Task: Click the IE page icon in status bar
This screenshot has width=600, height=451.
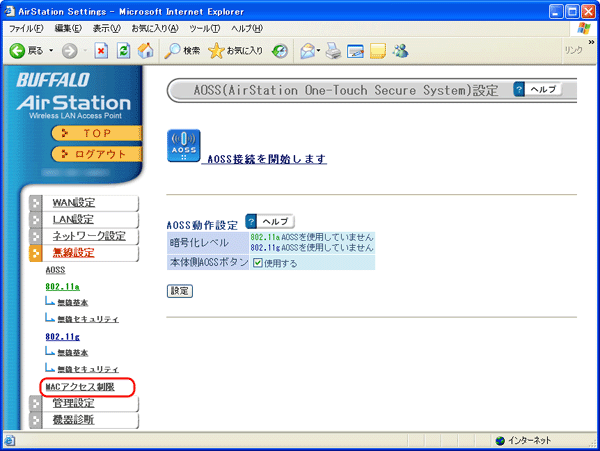Action: click(x=10, y=441)
